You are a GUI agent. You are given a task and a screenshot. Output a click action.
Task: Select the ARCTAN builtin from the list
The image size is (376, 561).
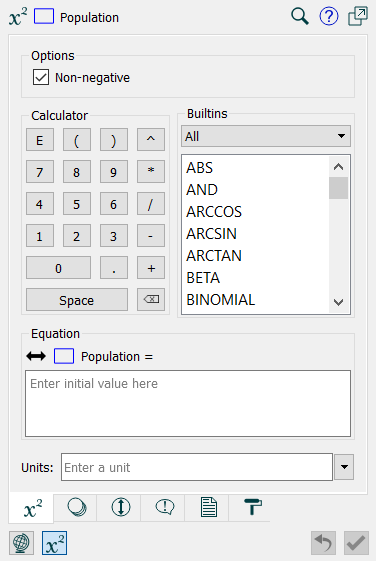(x=214, y=256)
